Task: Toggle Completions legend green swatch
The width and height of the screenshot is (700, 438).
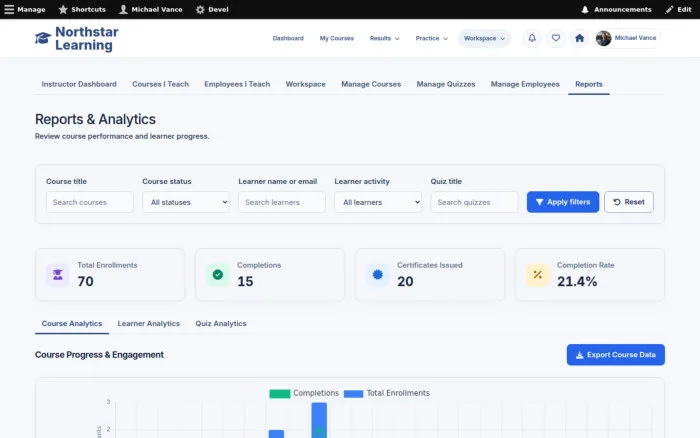Action: tap(280, 394)
